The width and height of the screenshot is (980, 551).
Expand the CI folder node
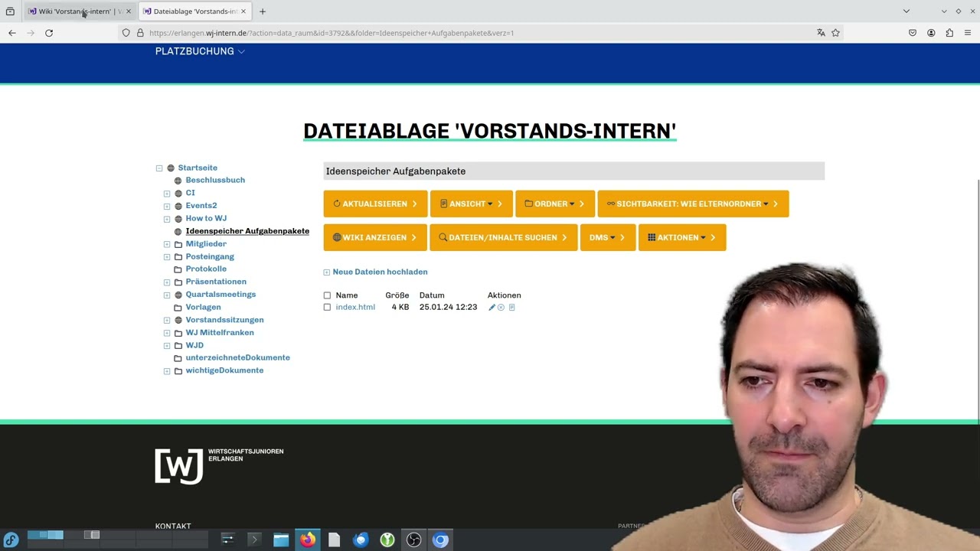(167, 194)
